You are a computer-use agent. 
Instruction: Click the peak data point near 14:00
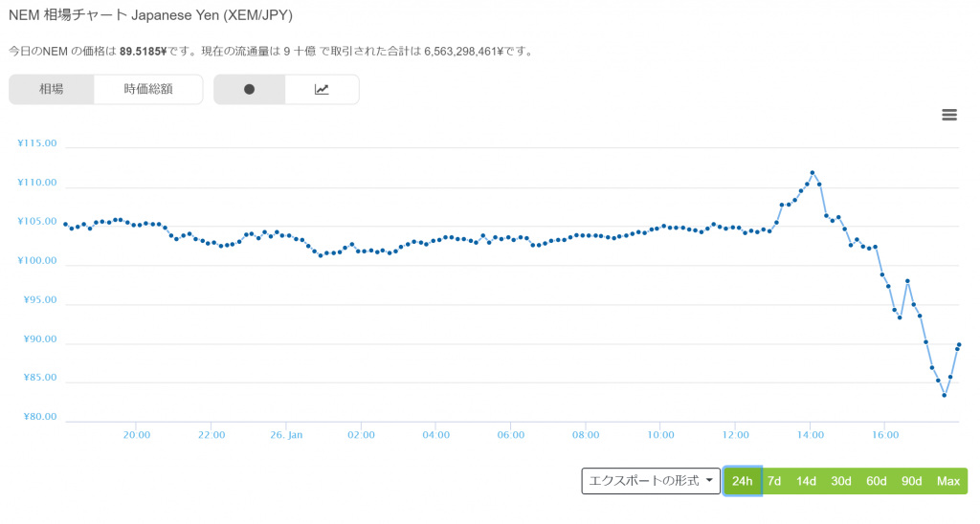[x=813, y=172]
